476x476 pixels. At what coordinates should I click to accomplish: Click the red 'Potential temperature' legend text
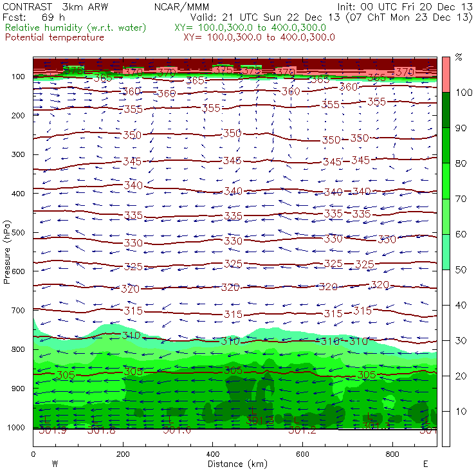pyautogui.click(x=54, y=38)
